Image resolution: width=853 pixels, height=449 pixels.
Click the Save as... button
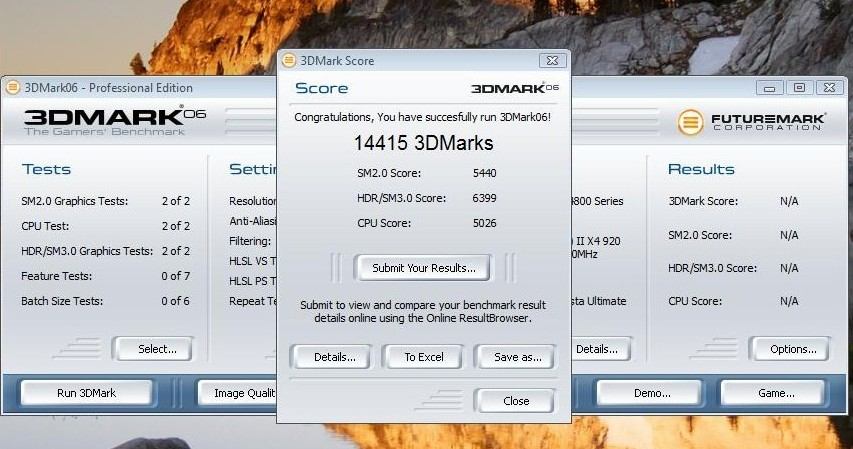[517, 357]
